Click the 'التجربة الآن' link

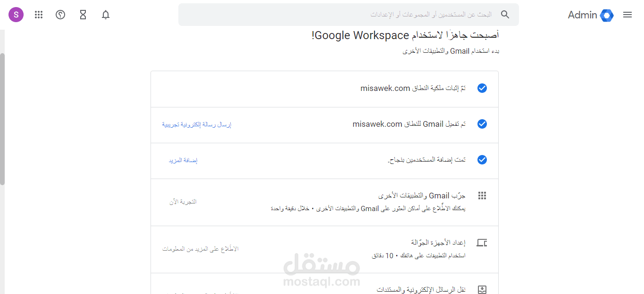click(183, 202)
